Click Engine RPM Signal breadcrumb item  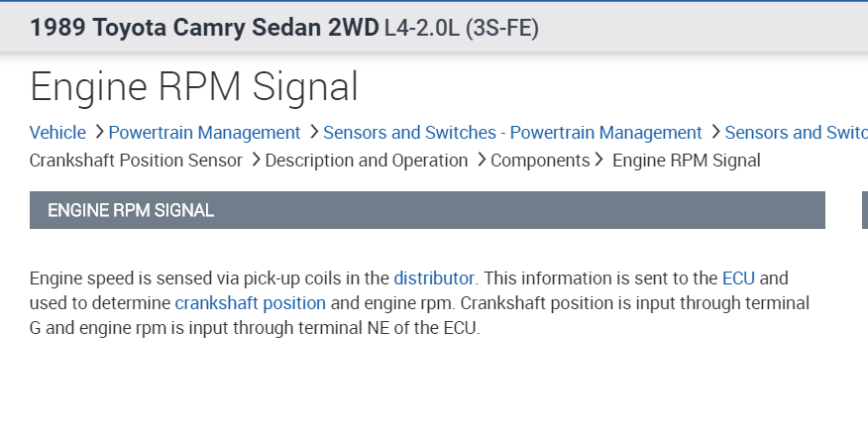coord(687,161)
